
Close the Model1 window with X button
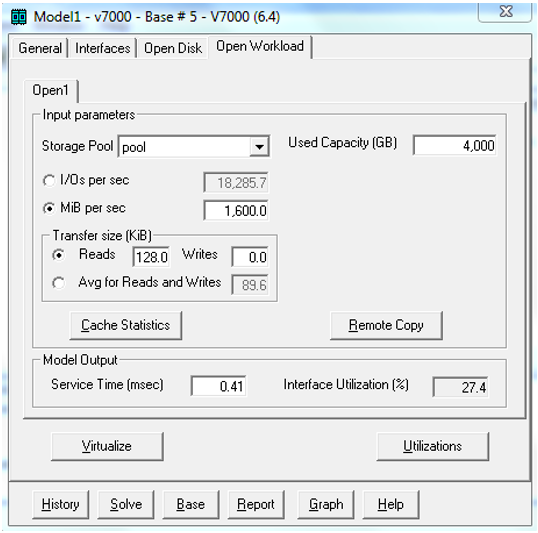tap(505, 12)
